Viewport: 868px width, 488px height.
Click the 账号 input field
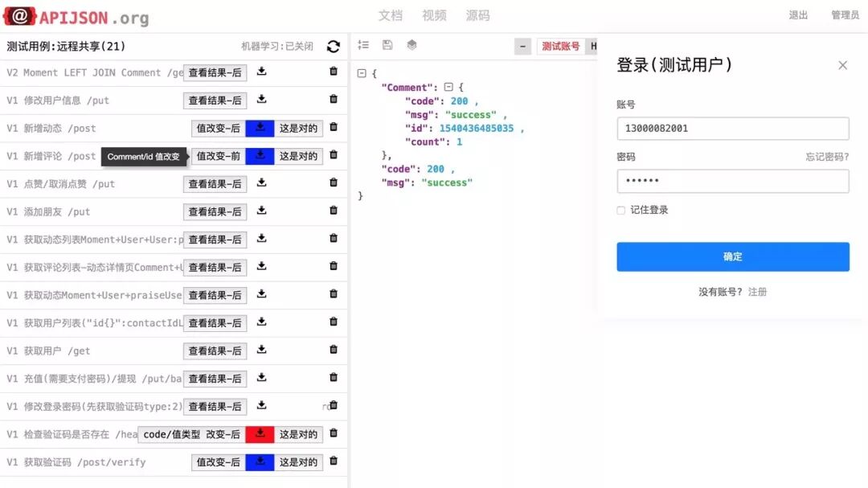731,129
